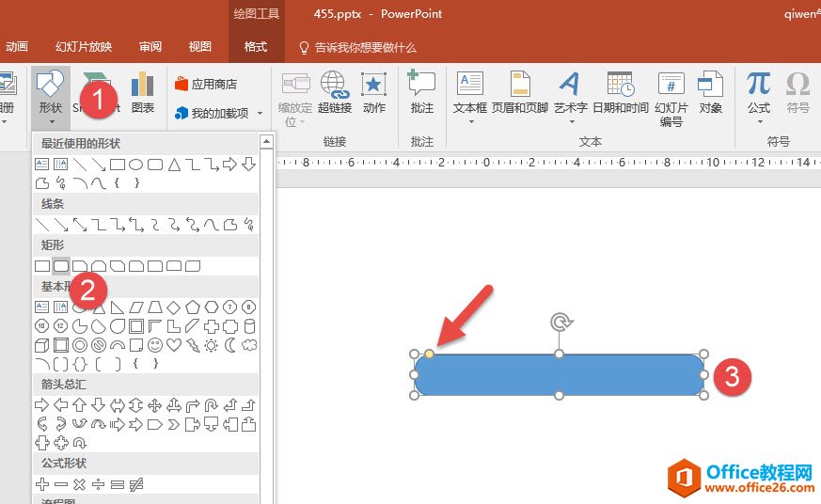Click the 幻灯片编号 slide number button
Image resolution: width=821 pixels, height=504 pixels.
tap(671, 100)
